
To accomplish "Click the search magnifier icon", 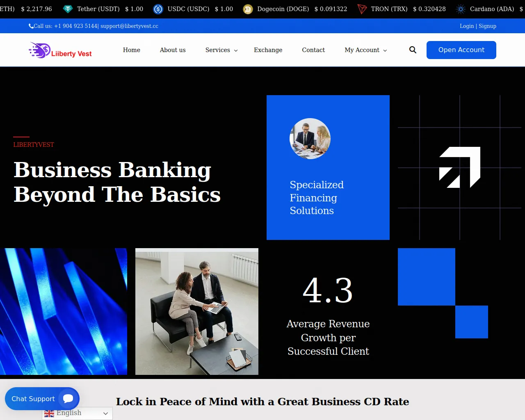I will click(413, 50).
